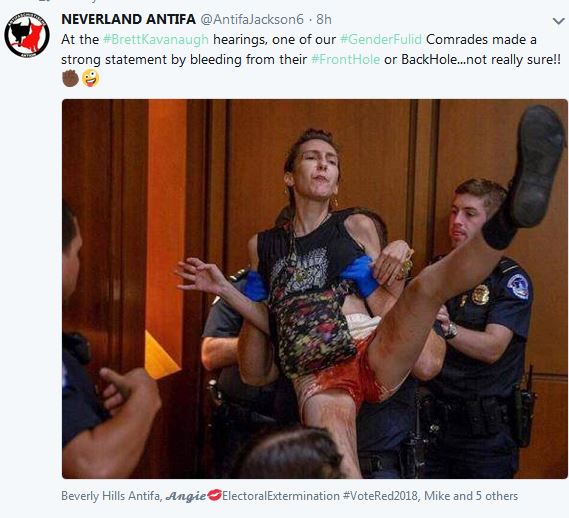The image size is (569, 518).
Task: Expand the tweet options chevron menu
Action: point(558,21)
